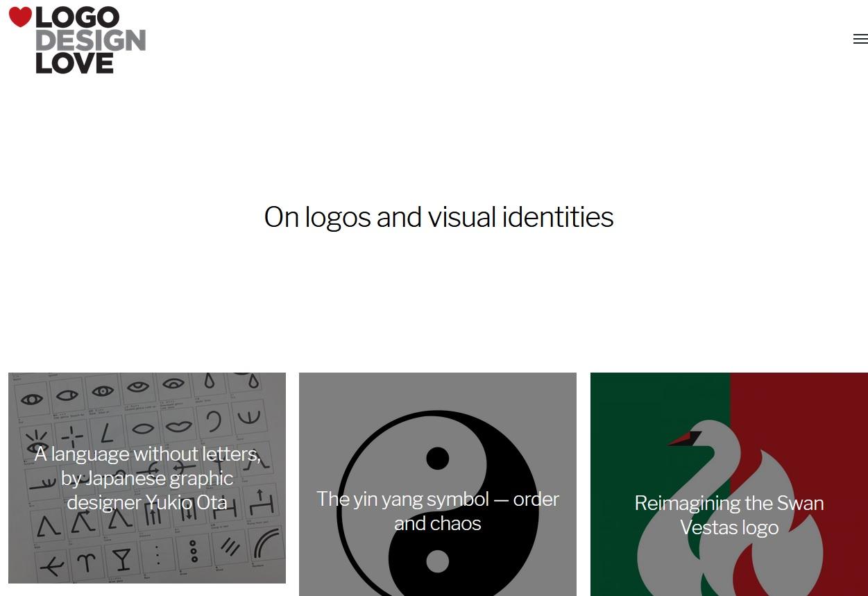This screenshot has height=596, width=868.
Task: Click the red heart logo icon
Action: pos(21,17)
